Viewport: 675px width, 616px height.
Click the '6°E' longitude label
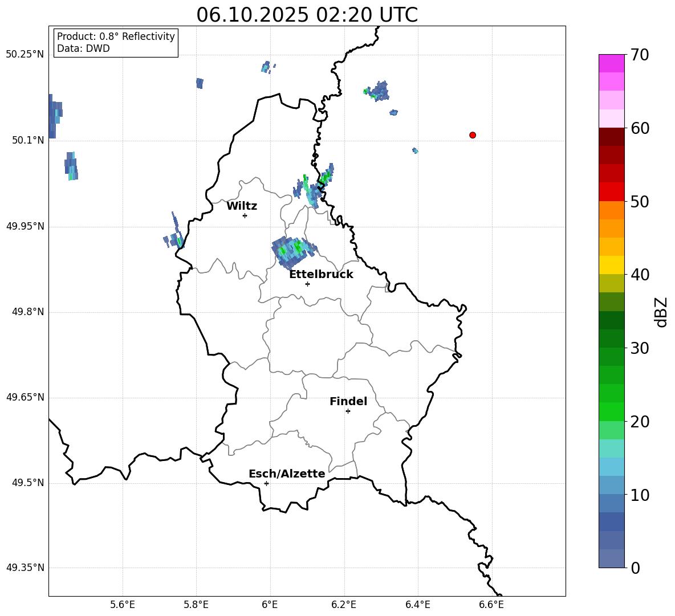click(x=270, y=605)
